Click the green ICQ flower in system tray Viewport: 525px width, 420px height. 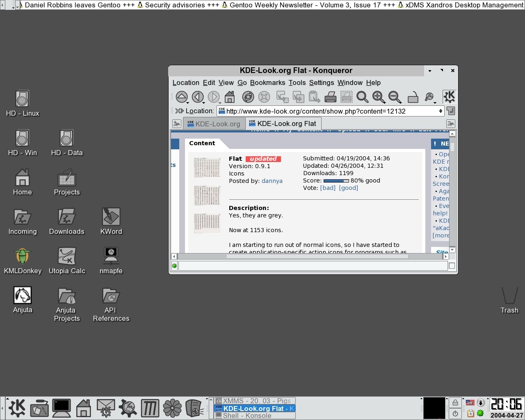tap(480, 413)
